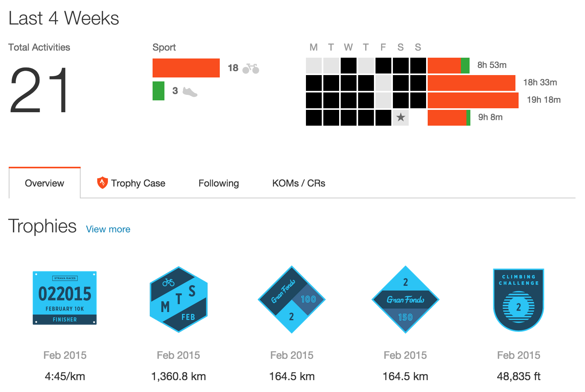Image resolution: width=585 pixels, height=392 pixels.
Task: Click the cycling bike icon beside 18
Action: (251, 68)
